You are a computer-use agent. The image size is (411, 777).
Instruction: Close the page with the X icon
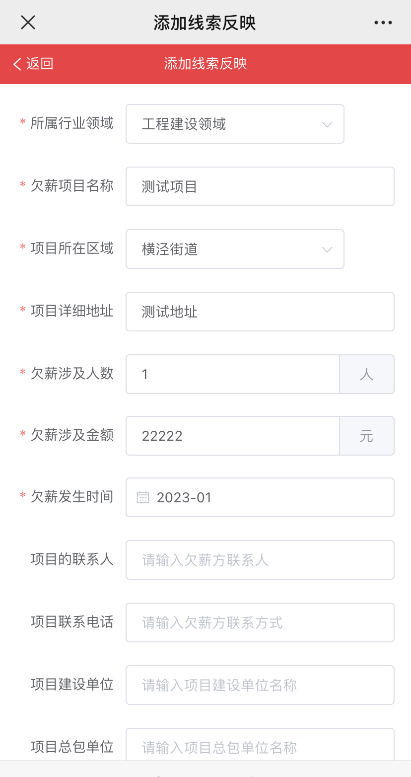click(x=28, y=22)
